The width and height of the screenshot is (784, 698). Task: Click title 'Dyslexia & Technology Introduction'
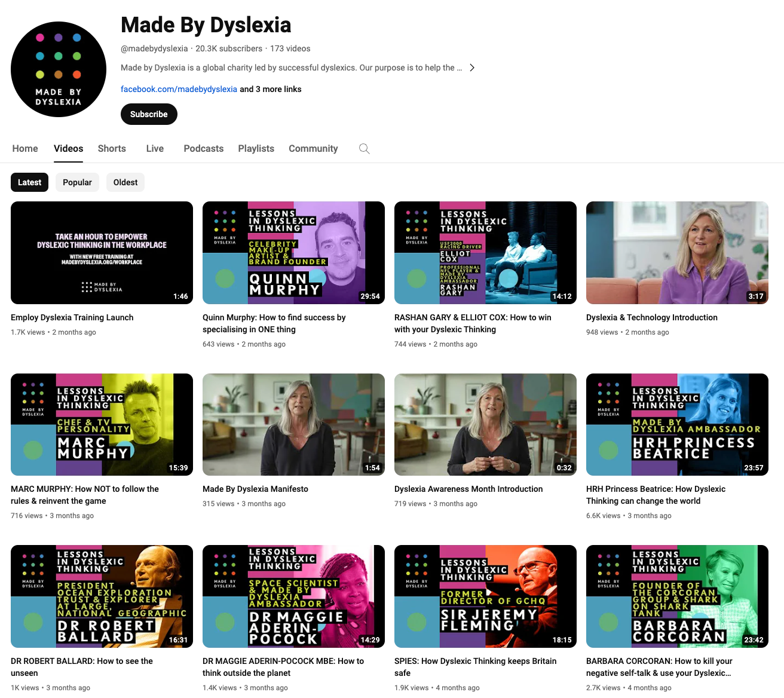652,317
